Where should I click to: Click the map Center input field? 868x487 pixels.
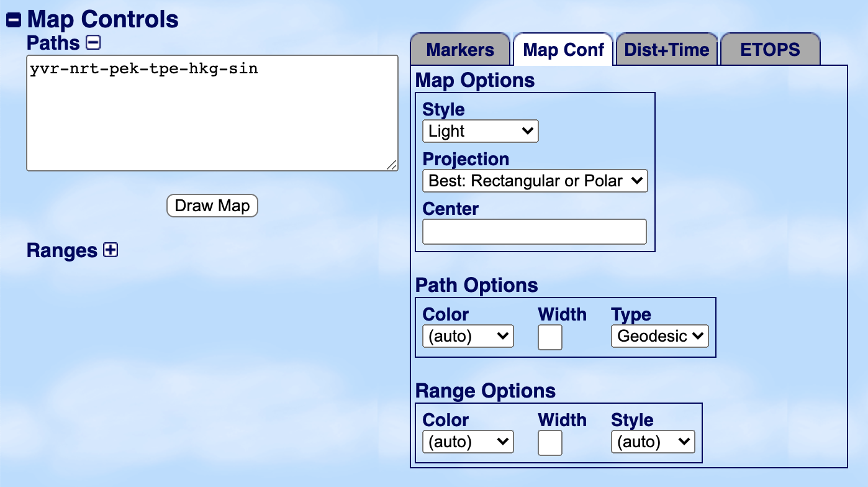click(534, 232)
